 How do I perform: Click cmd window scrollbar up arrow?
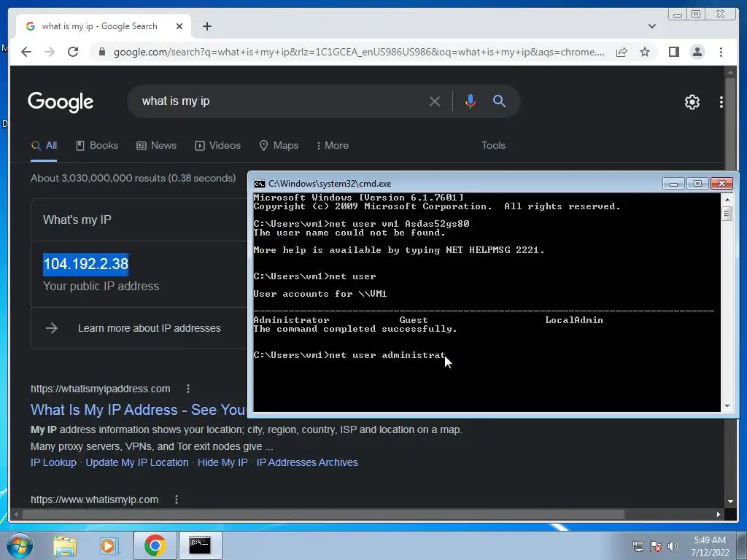[x=727, y=199]
